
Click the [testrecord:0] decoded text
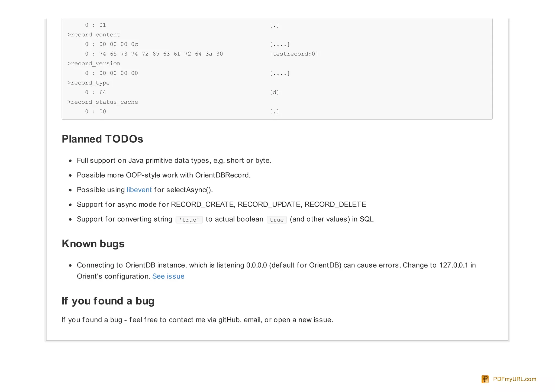tap(294, 54)
